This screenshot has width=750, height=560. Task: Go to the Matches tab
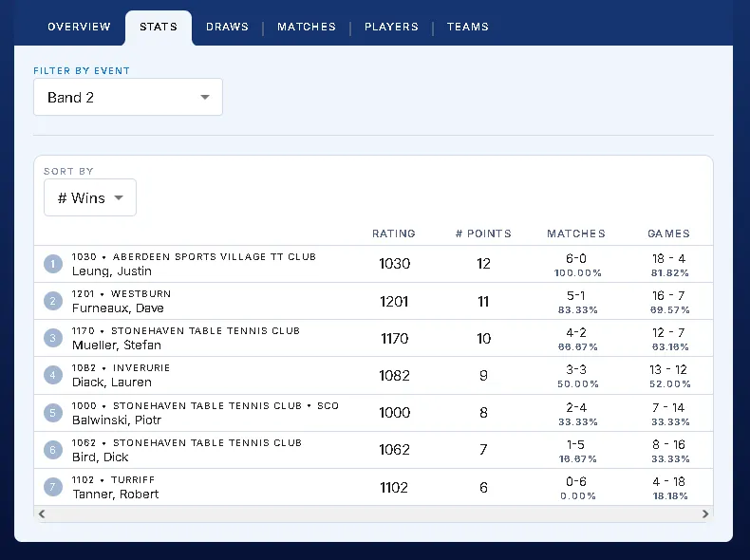coord(307,27)
